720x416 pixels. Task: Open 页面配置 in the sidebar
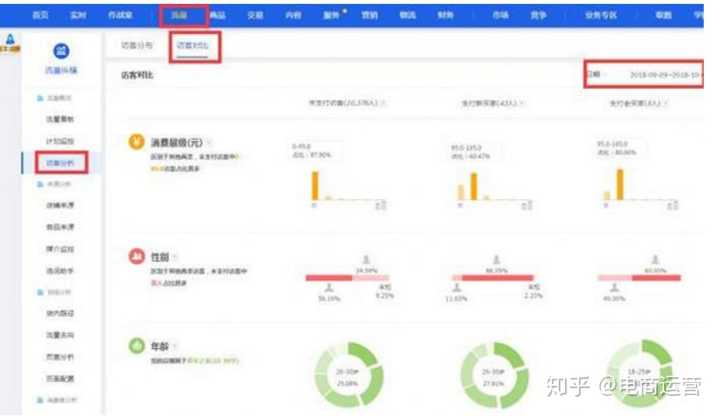60,379
